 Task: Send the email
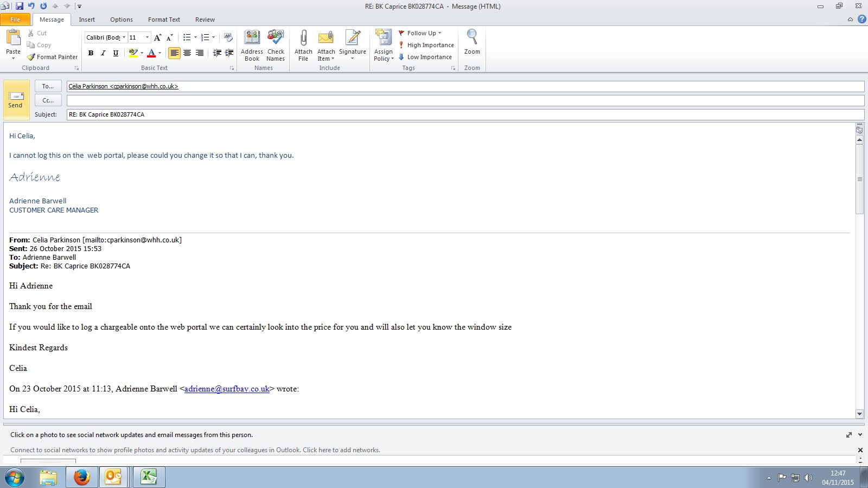[16, 100]
